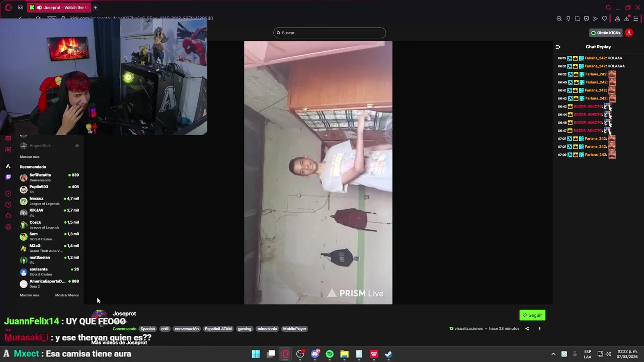644x362 pixels.
Task: Open Opera GX Corner gamepad icon
Action: coord(20,8)
